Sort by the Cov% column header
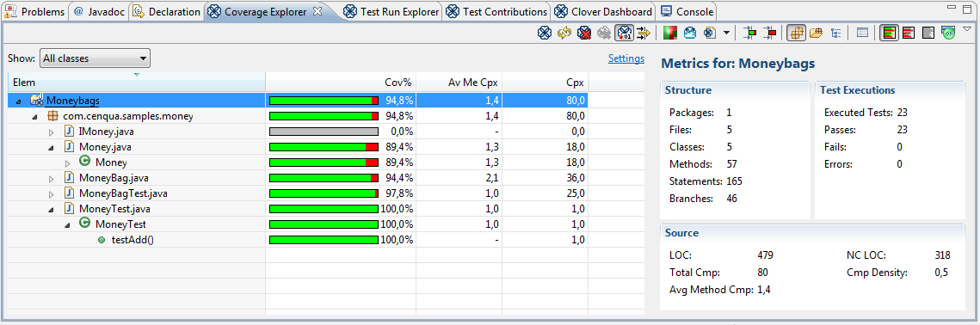The width and height of the screenshot is (980, 325). point(341,82)
